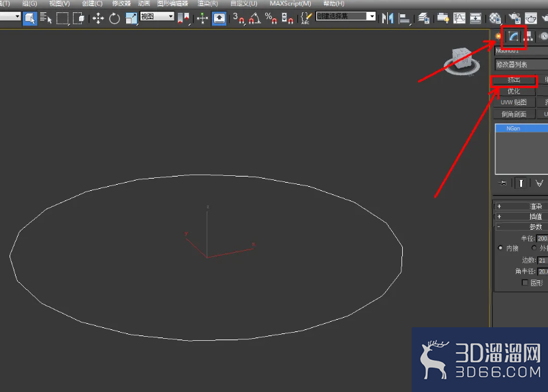This screenshot has width=548, height=392.
Task: Activate the Select and Scale tool
Action: [131, 18]
